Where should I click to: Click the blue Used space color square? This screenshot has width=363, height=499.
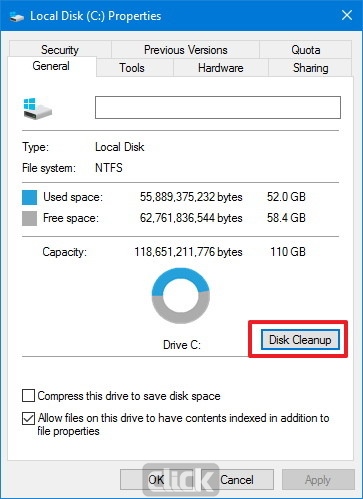click(x=29, y=197)
